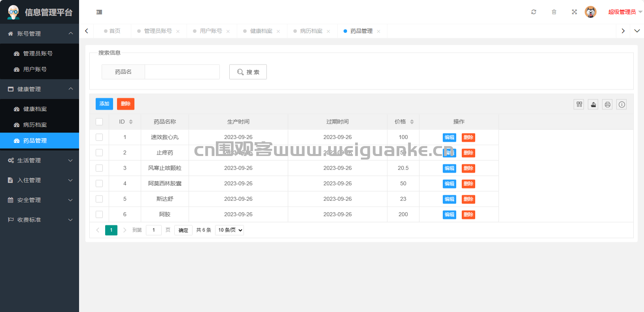Expand the 安全管理 sidebar group
The image size is (644, 312).
40,200
